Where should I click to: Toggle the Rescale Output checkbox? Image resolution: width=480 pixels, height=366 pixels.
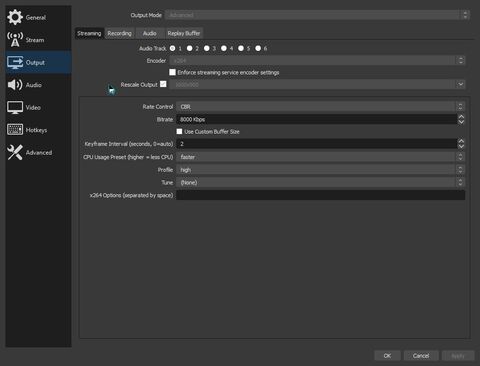tap(163, 84)
